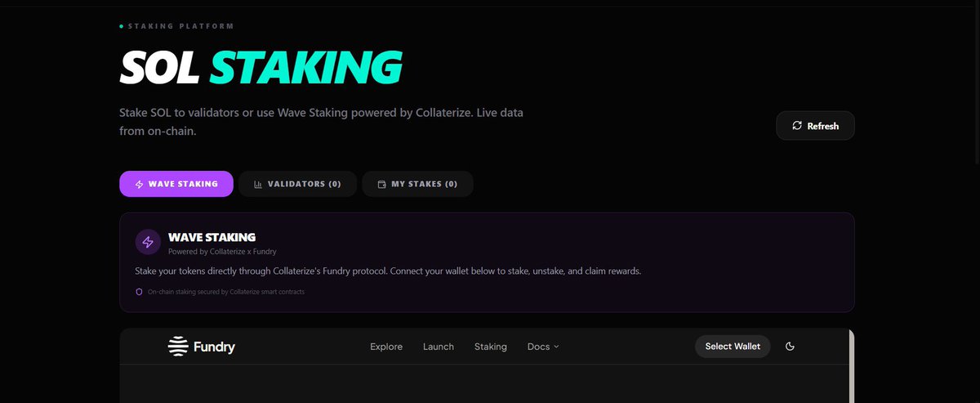Click the shield icon near on-chain staking note
Screen dimensions: 980x403
[139, 291]
